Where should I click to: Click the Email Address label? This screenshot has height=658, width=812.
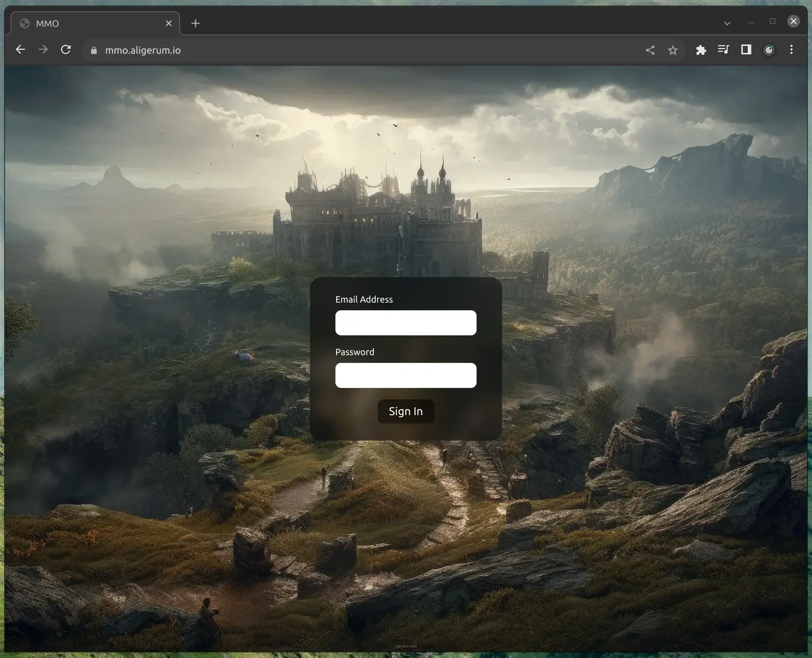coord(364,300)
